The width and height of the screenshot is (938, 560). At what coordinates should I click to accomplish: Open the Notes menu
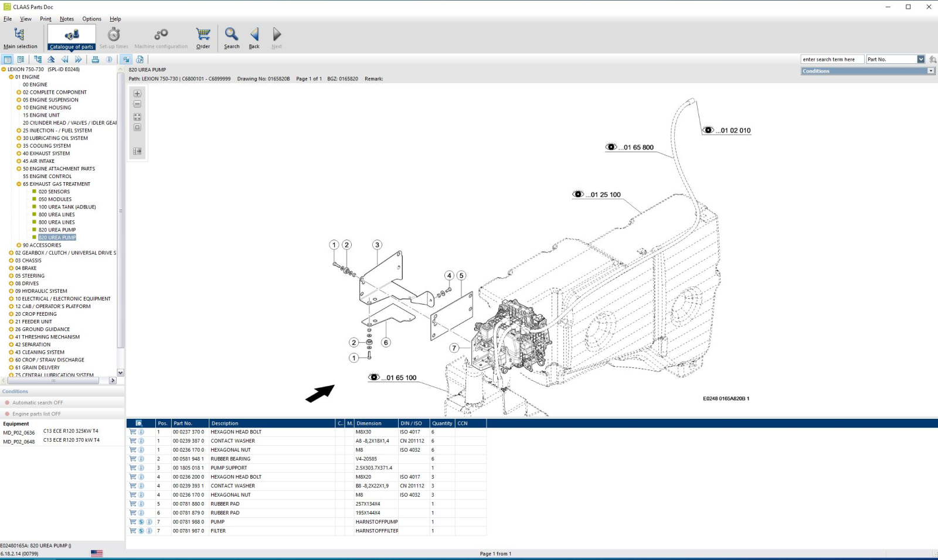[x=67, y=19]
